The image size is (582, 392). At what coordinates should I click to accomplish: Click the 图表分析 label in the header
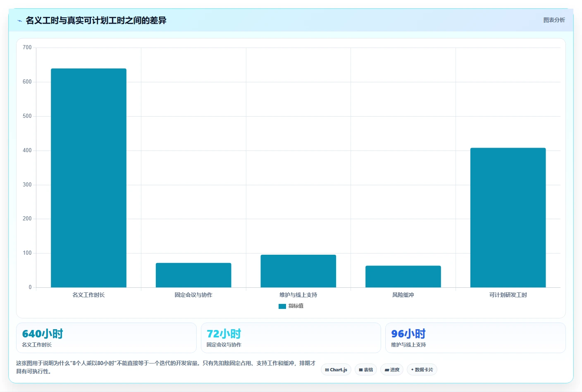pyautogui.click(x=554, y=20)
